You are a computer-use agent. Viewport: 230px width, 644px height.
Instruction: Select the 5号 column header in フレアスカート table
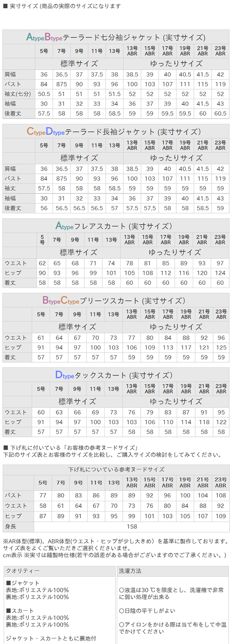[42, 240]
